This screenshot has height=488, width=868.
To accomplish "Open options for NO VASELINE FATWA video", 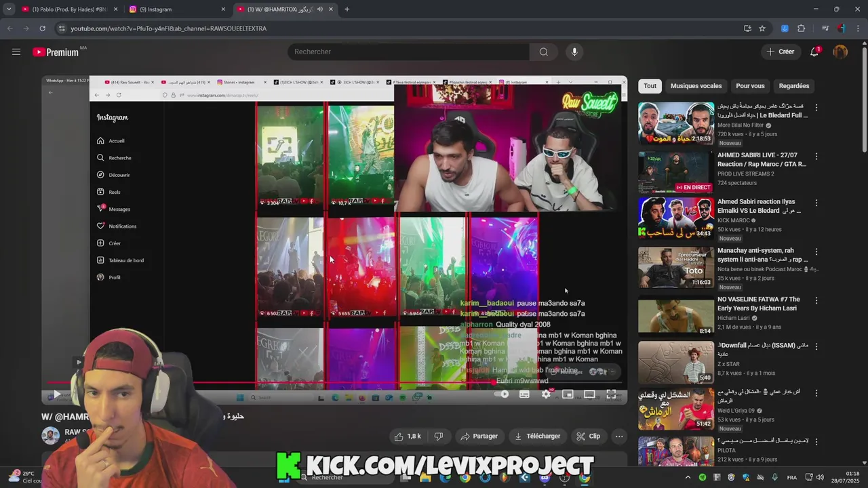I will [x=816, y=300].
